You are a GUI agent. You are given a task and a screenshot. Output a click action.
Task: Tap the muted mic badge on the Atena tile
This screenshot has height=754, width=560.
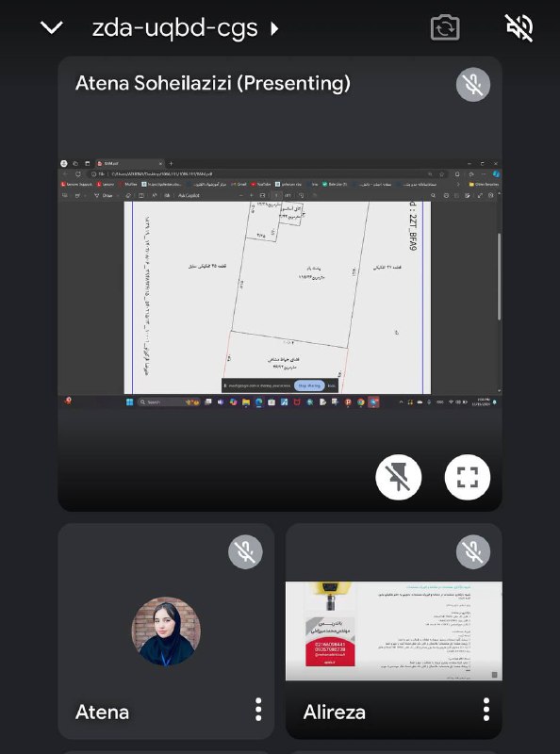coord(245,552)
